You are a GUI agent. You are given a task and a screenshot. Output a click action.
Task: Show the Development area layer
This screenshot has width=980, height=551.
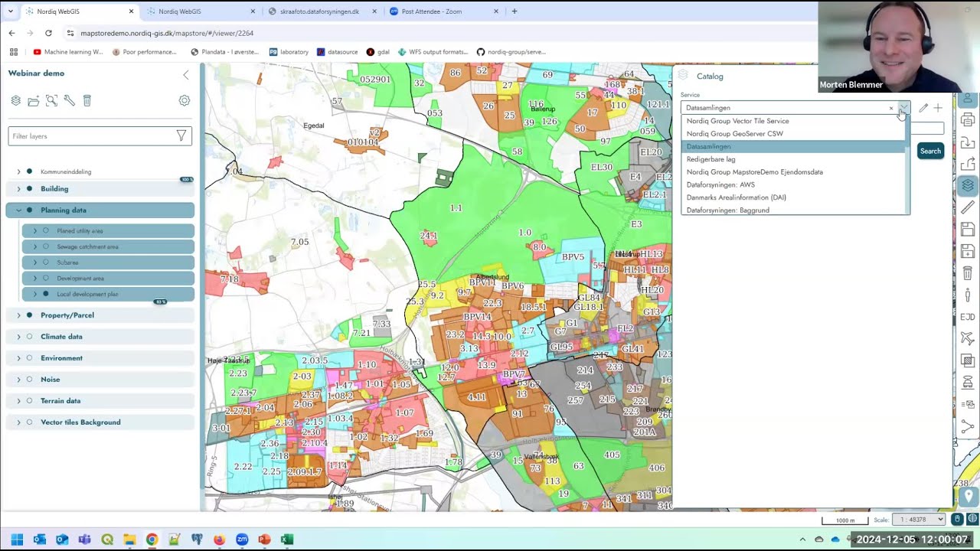46,278
